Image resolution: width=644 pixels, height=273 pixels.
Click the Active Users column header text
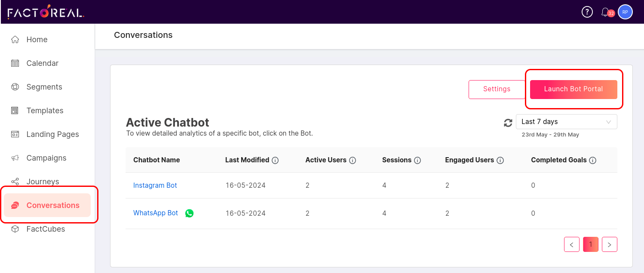click(x=326, y=160)
